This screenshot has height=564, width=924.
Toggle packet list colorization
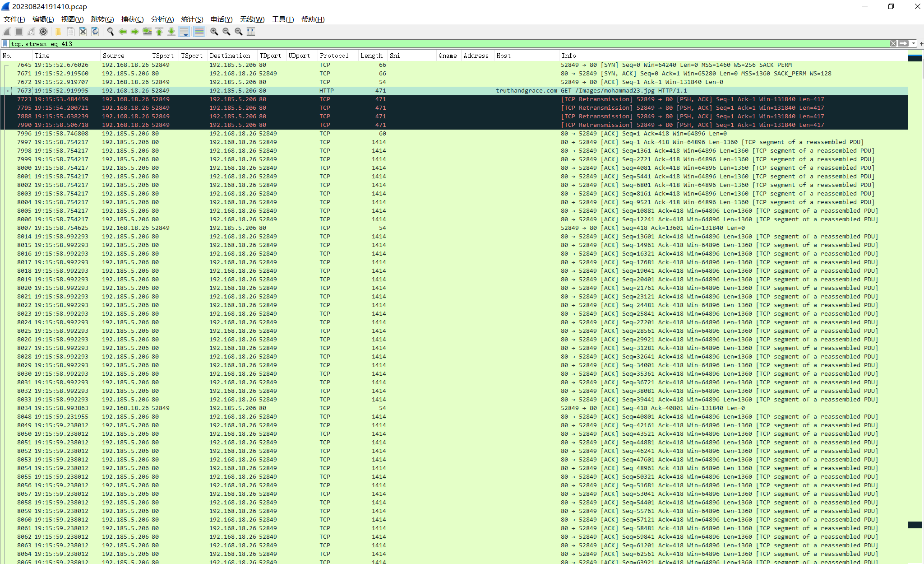(x=199, y=32)
